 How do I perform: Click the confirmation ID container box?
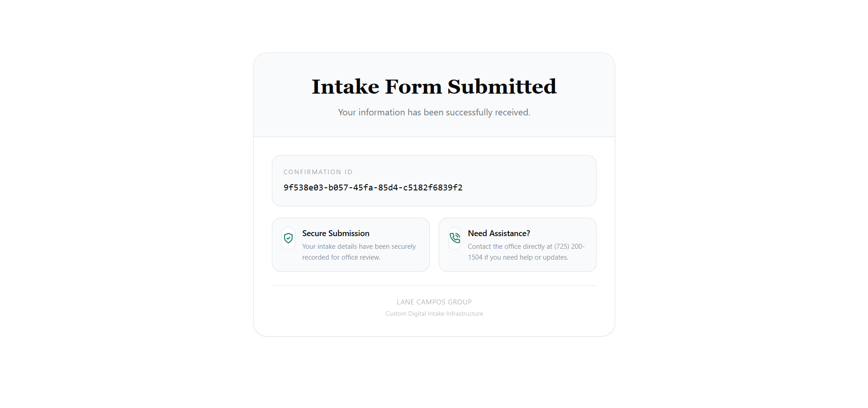(434, 180)
